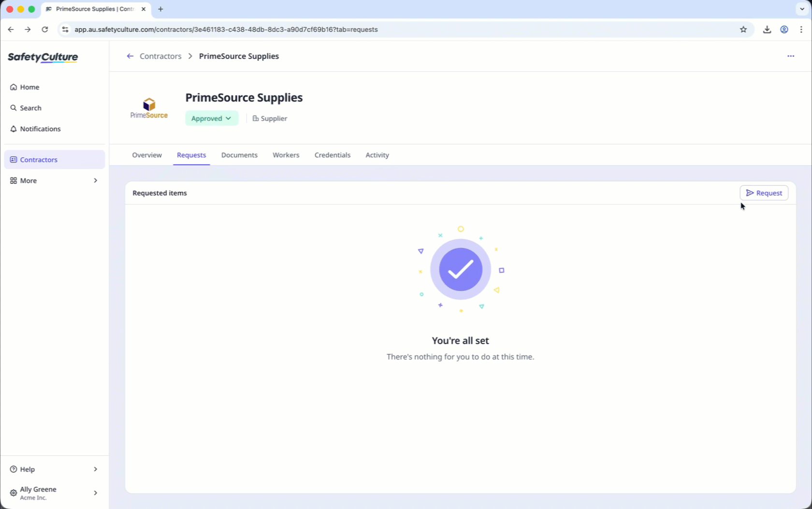Click the Requested items heading
This screenshot has height=509, width=812.
point(159,193)
